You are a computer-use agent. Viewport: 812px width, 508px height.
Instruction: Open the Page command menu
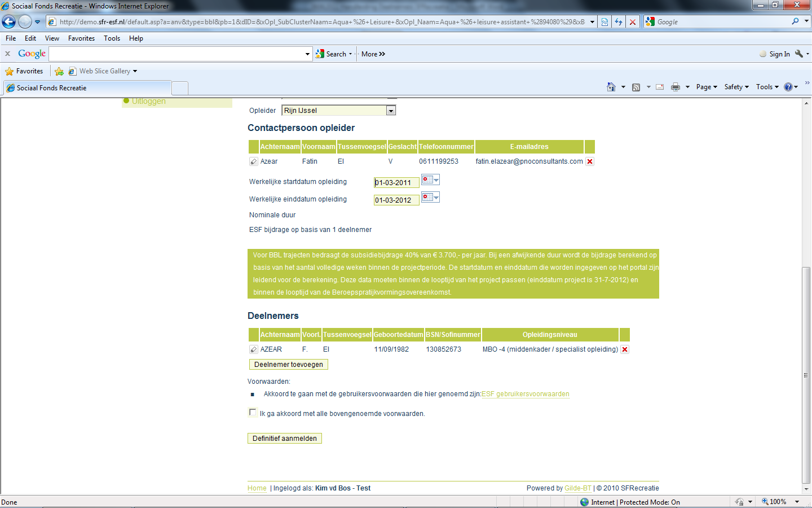point(707,87)
